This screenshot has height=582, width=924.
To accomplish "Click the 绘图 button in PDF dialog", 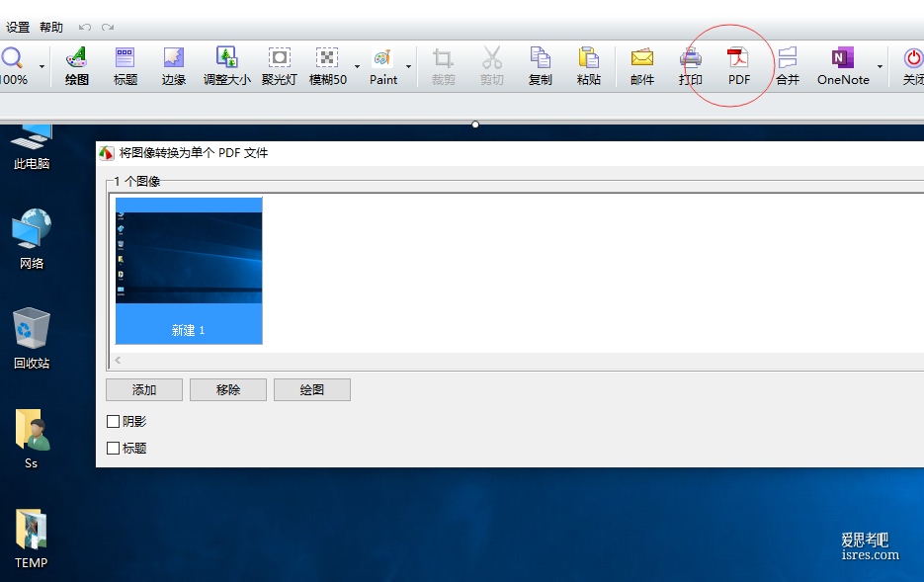I will click(312, 390).
